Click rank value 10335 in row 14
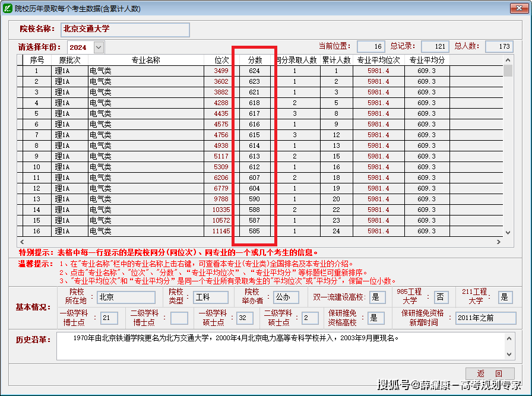 pyautogui.click(x=221, y=210)
